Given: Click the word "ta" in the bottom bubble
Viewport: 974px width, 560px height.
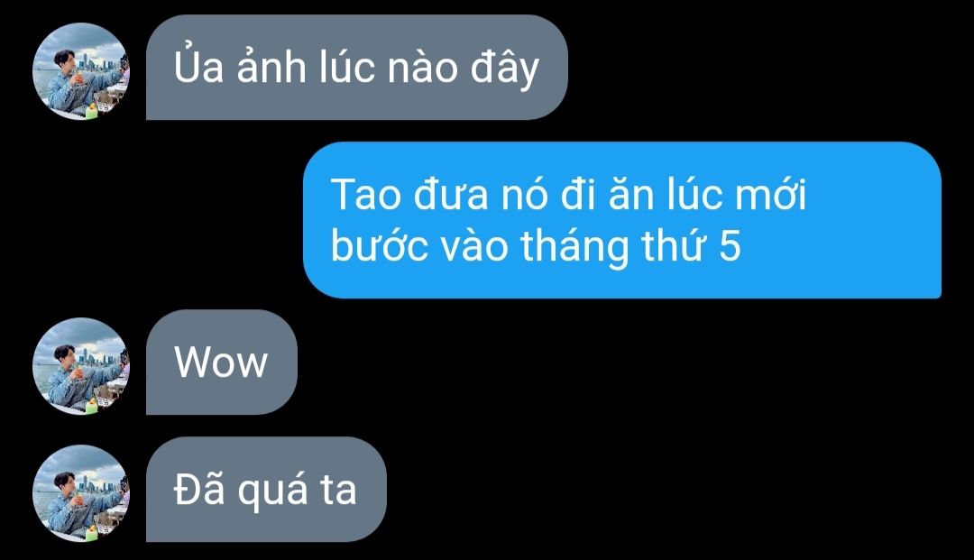Looking at the screenshot, I should pos(338,491).
